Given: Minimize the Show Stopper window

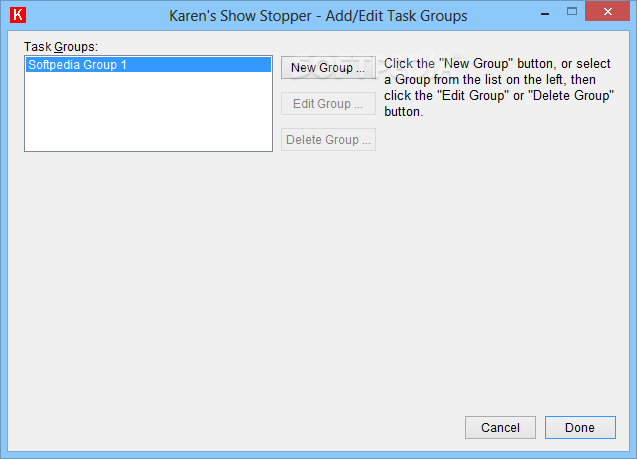Looking at the screenshot, I should coord(545,13).
